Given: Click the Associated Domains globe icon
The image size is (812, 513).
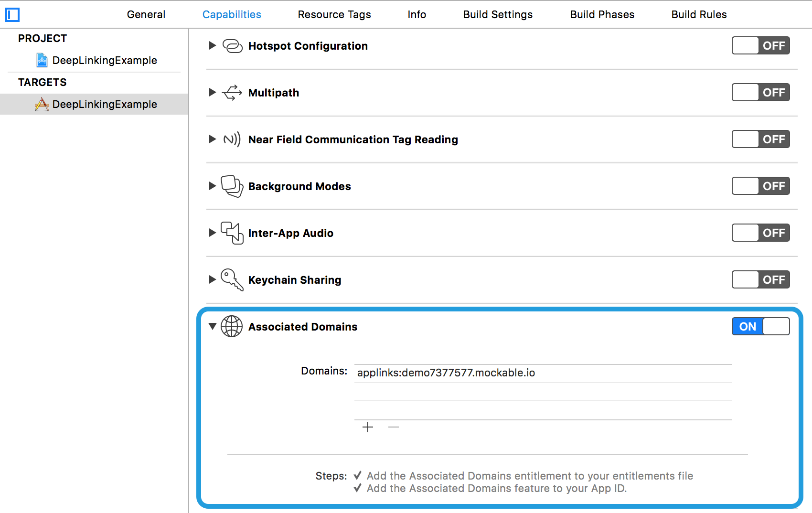Looking at the screenshot, I should tap(232, 327).
